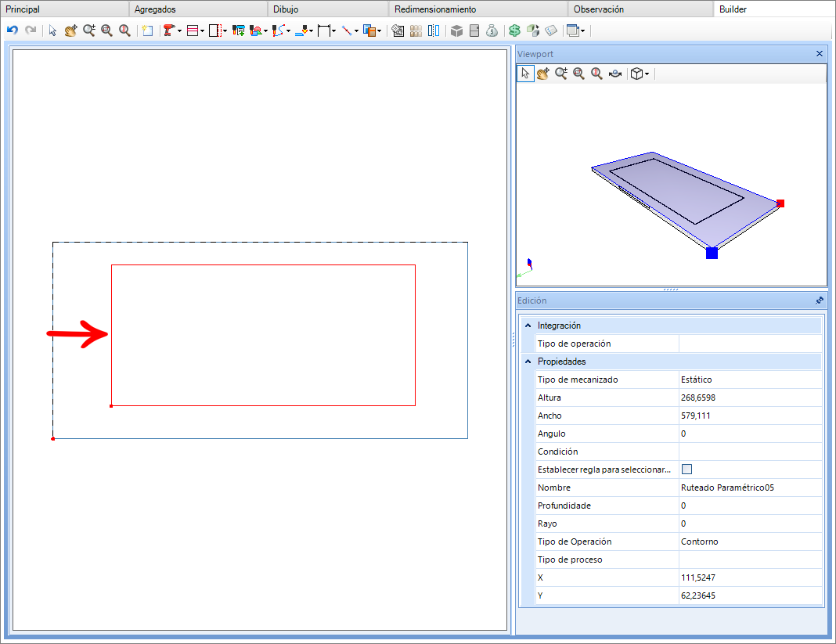836x644 pixels.
Task: Click the panel with red dashed edge icon
Action: coord(214,31)
